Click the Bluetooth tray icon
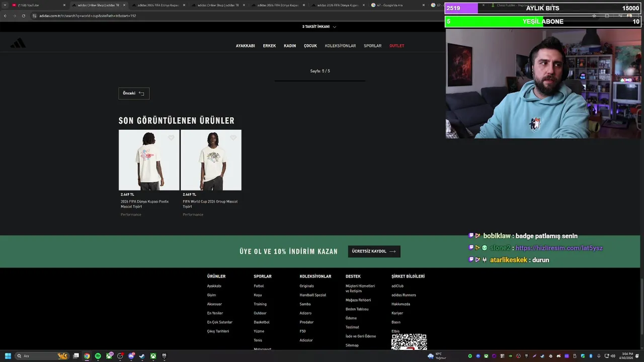The width and height of the screenshot is (644, 362). click(591, 356)
